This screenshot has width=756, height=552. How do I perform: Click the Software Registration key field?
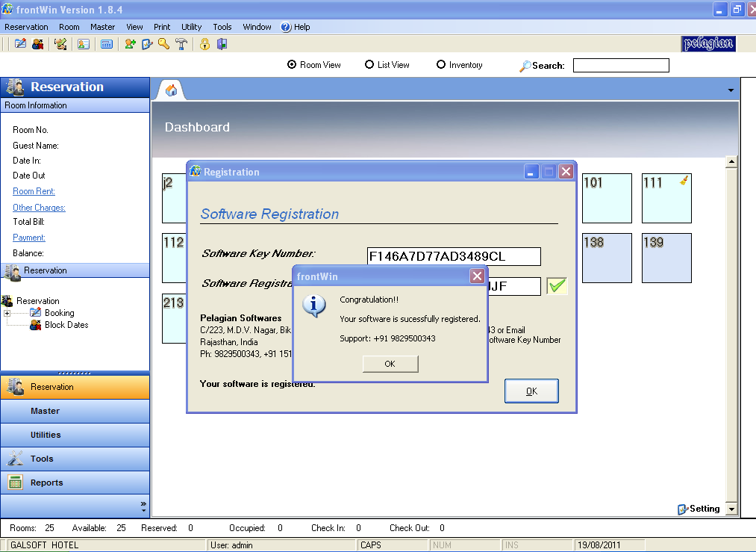[513, 286]
